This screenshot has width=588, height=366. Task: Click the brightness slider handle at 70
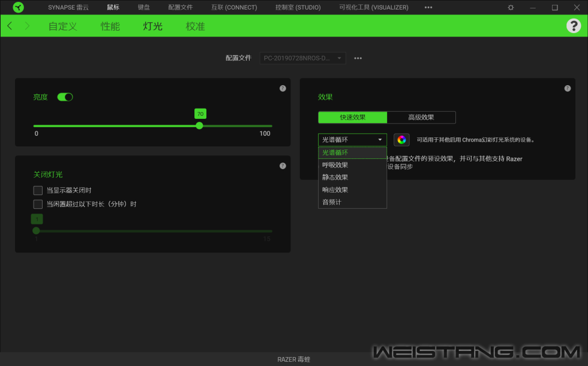199,125
